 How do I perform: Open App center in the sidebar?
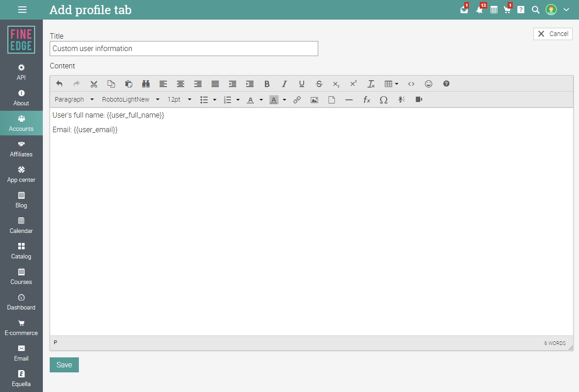21,174
